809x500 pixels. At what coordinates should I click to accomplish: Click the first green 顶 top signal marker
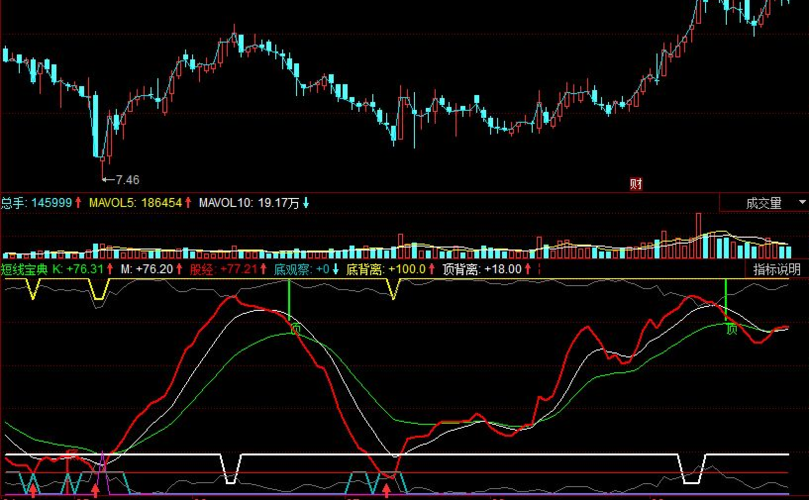pos(295,329)
